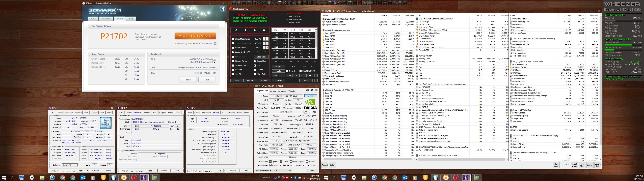Toggle Ray Tracing checkbox in GPU-Z
The image size is (644, 181).
coord(281,165)
